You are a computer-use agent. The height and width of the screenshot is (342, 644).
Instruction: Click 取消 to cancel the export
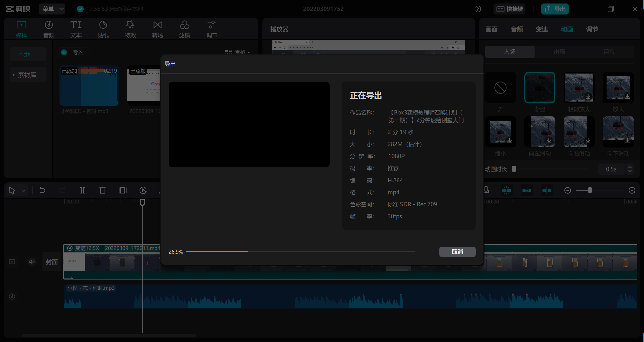(457, 252)
